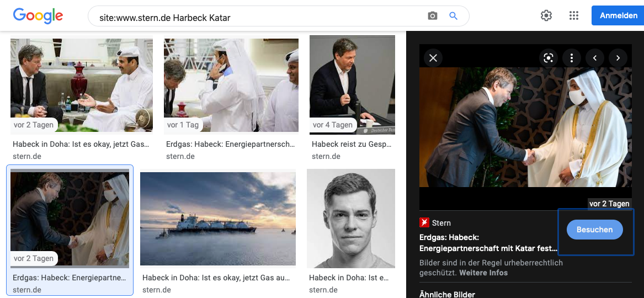The height and width of the screenshot is (298, 644).
Task: Open search by image camera icon
Action: [x=433, y=17]
